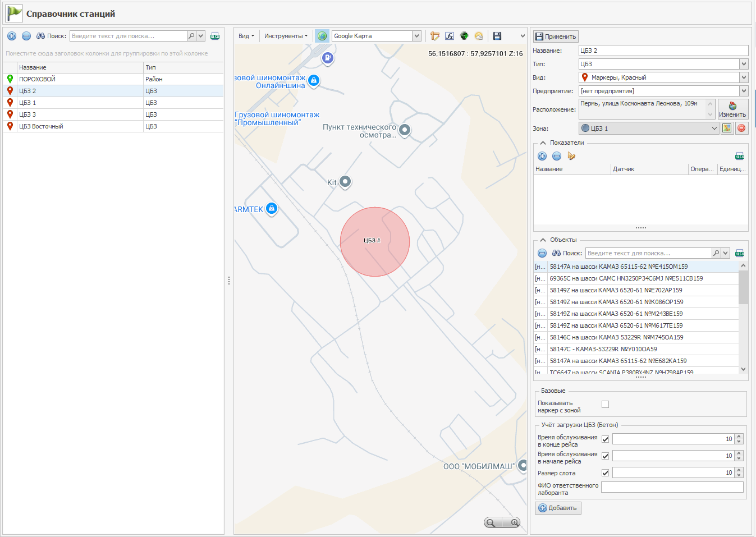This screenshot has width=756, height=537.
Task: Toggle the 'Размер слота' checkbox
Action: [x=605, y=473]
